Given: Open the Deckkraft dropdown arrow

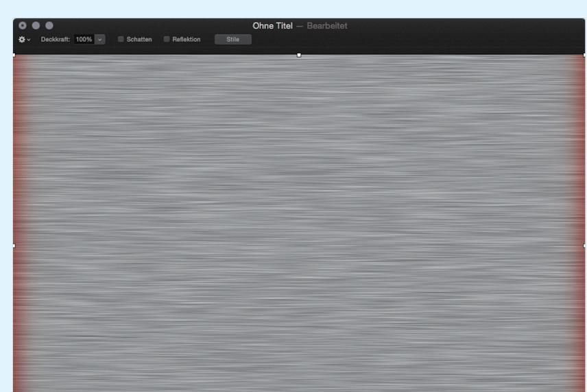Looking at the screenshot, I should (100, 39).
